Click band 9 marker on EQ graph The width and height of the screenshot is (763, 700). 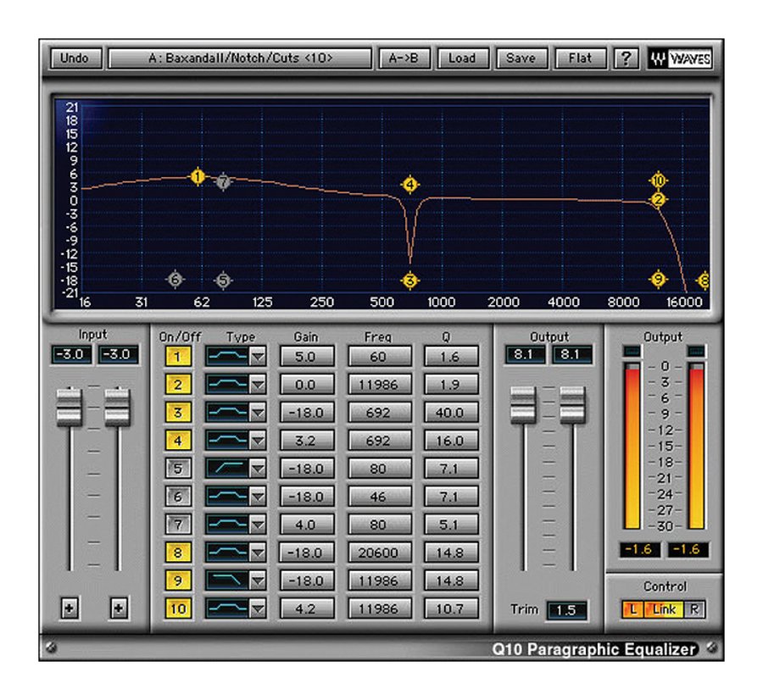point(658,279)
